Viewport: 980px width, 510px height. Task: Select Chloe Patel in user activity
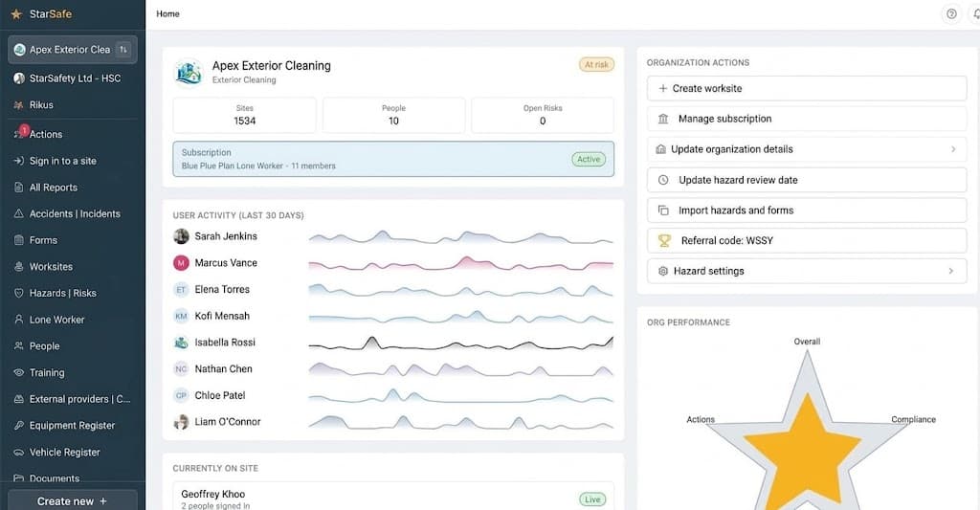tap(220, 395)
